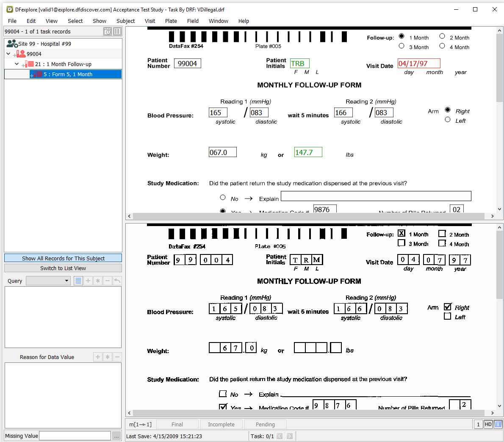The width and height of the screenshot is (504, 442).
Task: Collapse the 21 : 1 Month Follow-up node
Action: click(17, 64)
